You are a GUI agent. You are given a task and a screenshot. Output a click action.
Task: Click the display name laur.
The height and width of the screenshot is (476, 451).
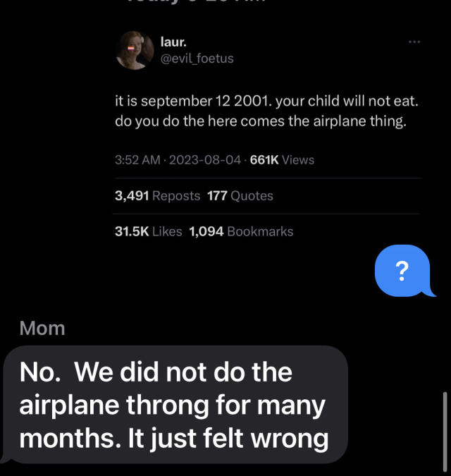[x=173, y=44]
